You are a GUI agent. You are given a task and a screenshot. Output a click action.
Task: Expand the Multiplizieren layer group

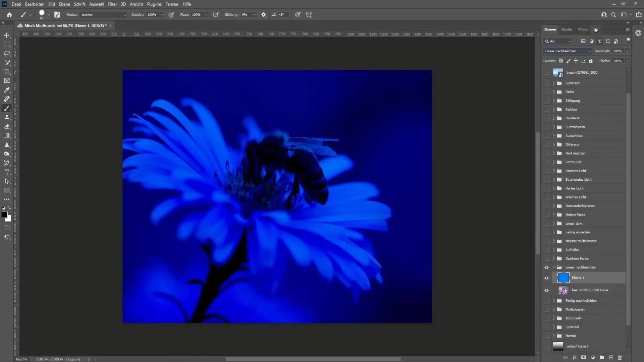(x=553, y=309)
